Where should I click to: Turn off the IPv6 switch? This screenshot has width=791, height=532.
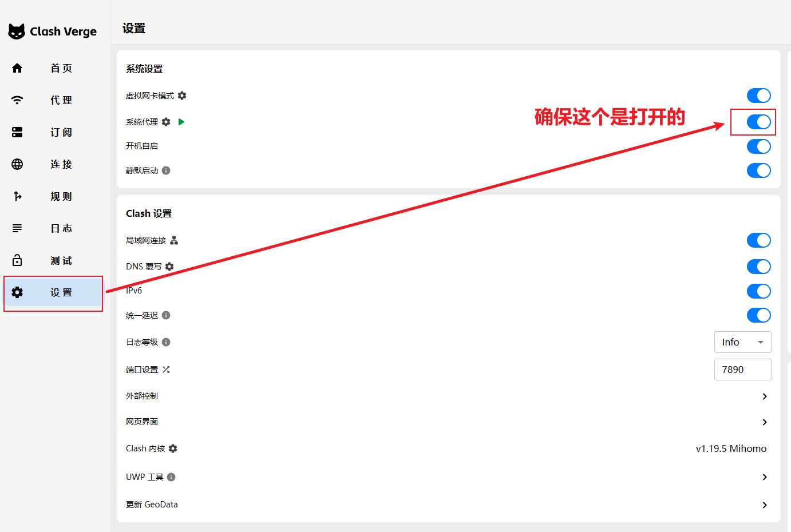(758, 291)
